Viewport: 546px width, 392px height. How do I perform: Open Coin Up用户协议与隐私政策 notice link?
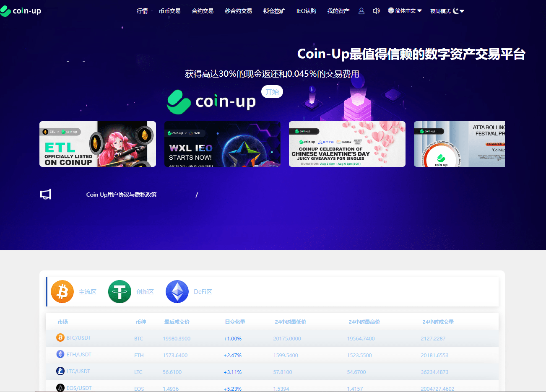pyautogui.click(x=121, y=195)
